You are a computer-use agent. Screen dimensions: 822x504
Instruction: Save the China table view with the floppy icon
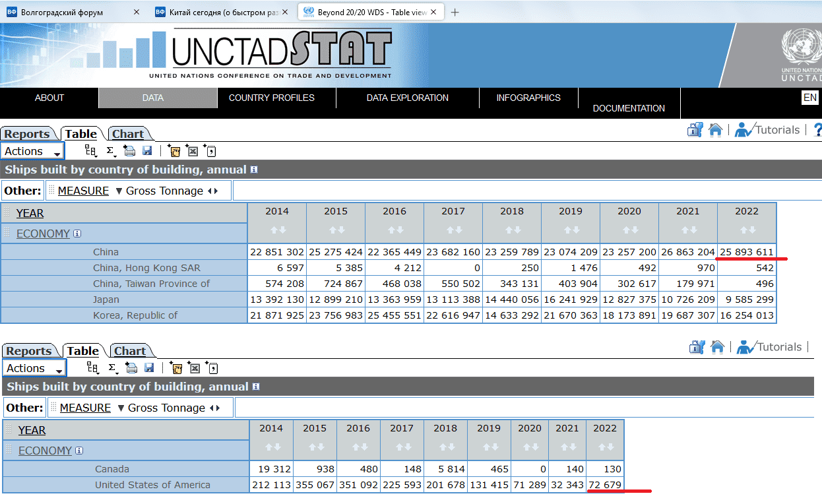(x=147, y=151)
